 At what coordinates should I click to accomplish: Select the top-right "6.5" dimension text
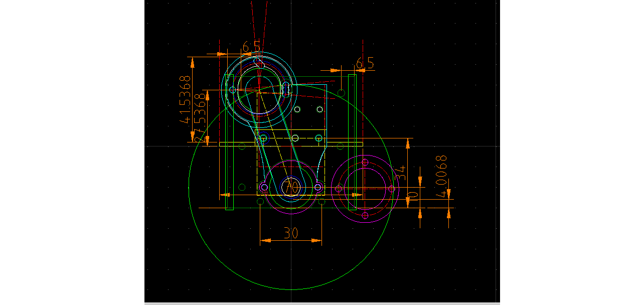(365, 63)
